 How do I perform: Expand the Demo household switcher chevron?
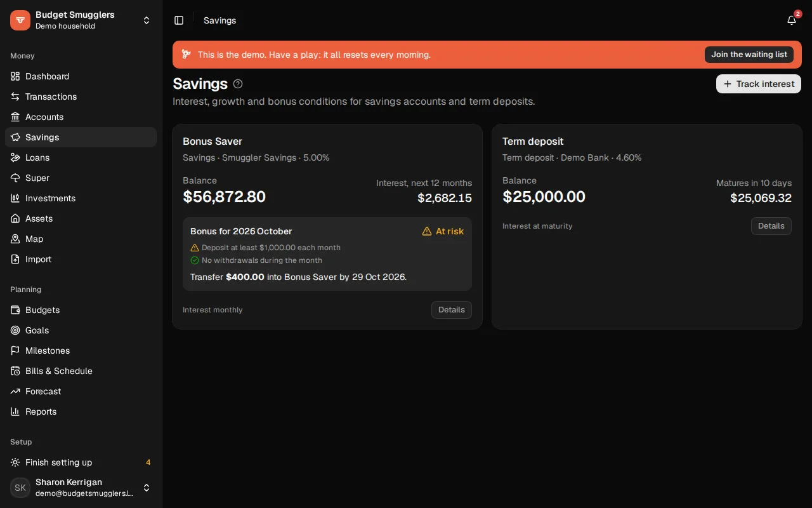147,20
